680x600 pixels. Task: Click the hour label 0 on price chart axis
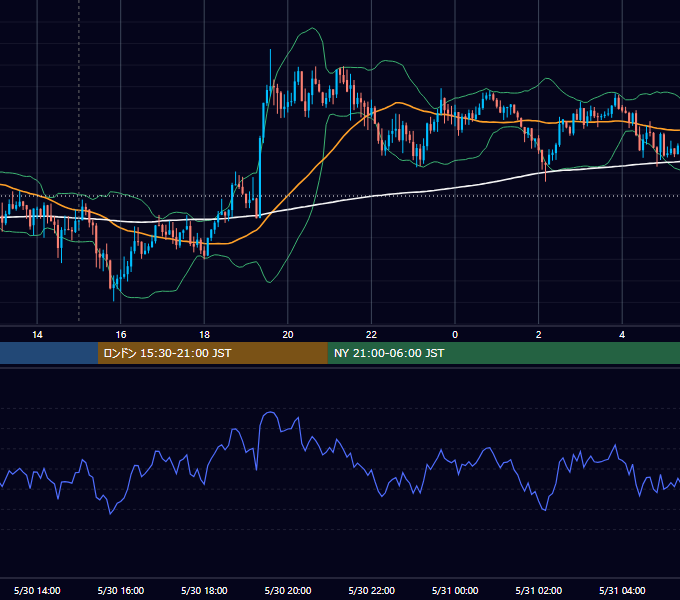pyautogui.click(x=455, y=335)
